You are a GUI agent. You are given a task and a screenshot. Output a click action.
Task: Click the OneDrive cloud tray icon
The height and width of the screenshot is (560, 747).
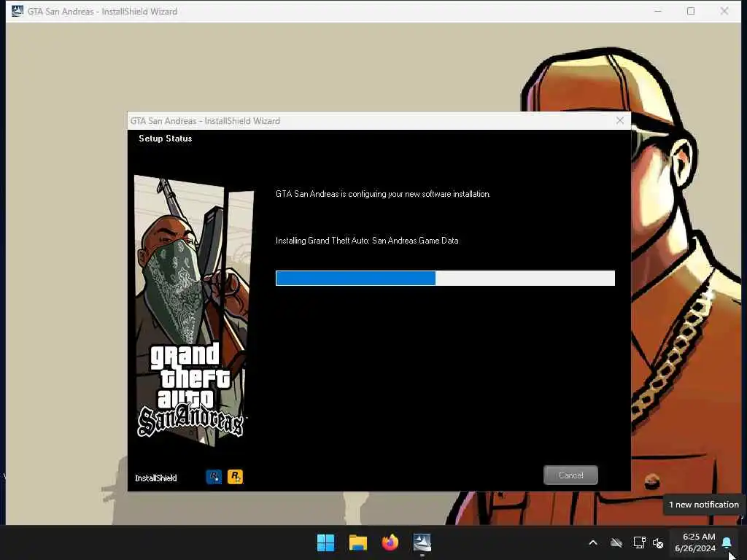[x=616, y=542]
